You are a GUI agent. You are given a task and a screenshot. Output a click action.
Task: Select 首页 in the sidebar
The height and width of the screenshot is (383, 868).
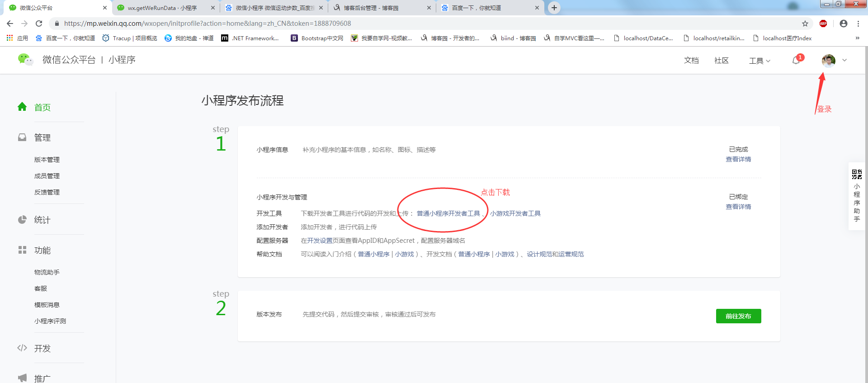click(x=42, y=107)
